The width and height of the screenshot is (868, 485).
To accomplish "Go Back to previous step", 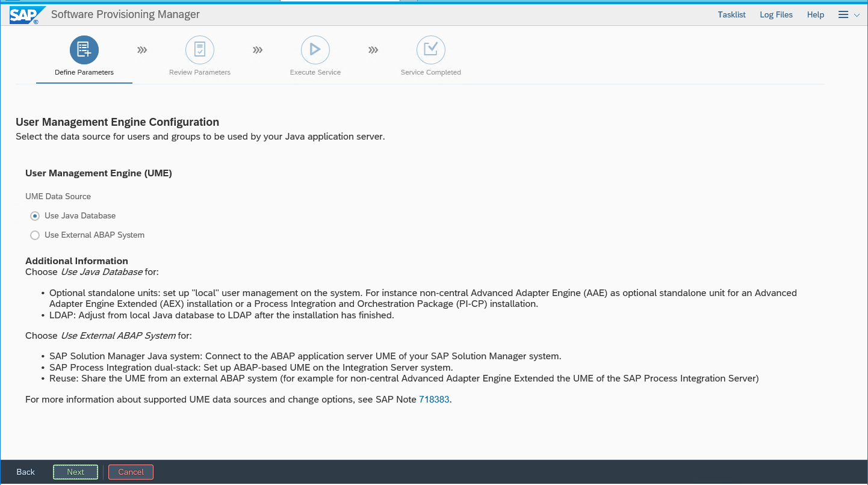I will [26, 472].
